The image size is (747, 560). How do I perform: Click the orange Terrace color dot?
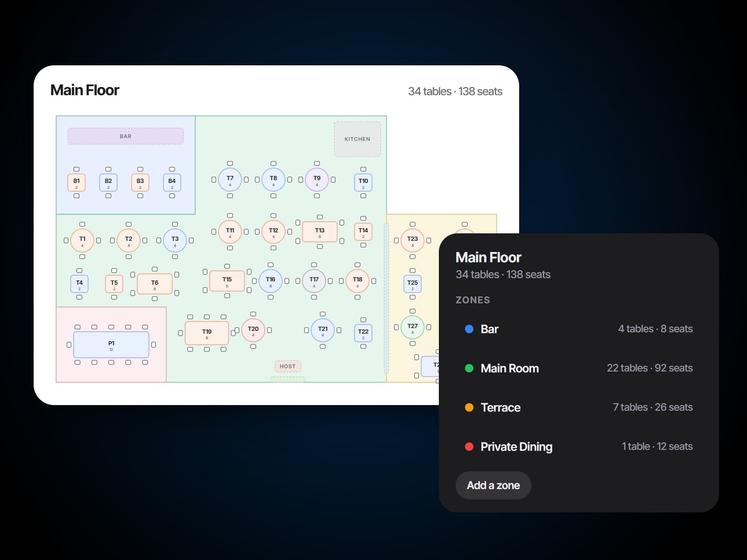click(x=469, y=407)
